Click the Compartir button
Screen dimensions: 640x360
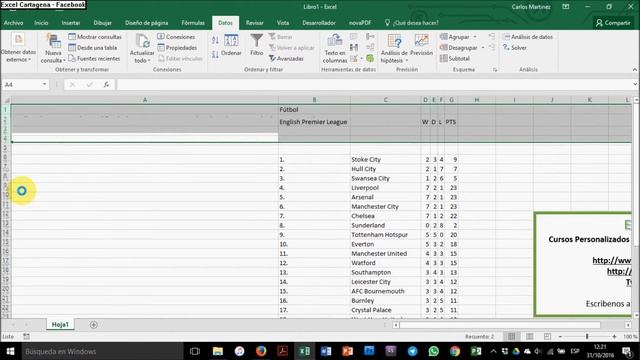tap(613, 23)
